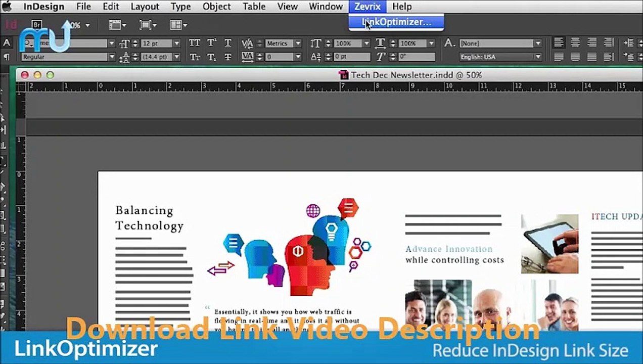Choose LinkOptimizer from the Zevrix menu
The height and width of the screenshot is (364, 643).
[396, 22]
